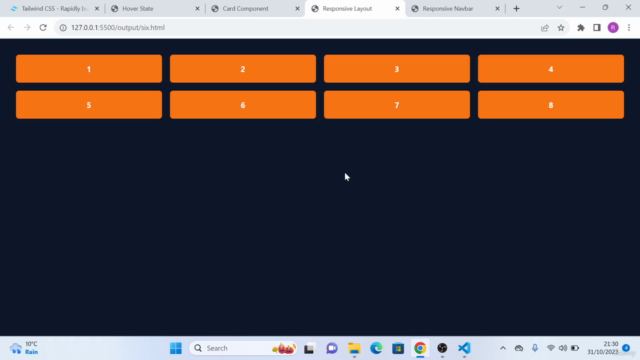Open the tab search dropdown arrow

point(560,8)
